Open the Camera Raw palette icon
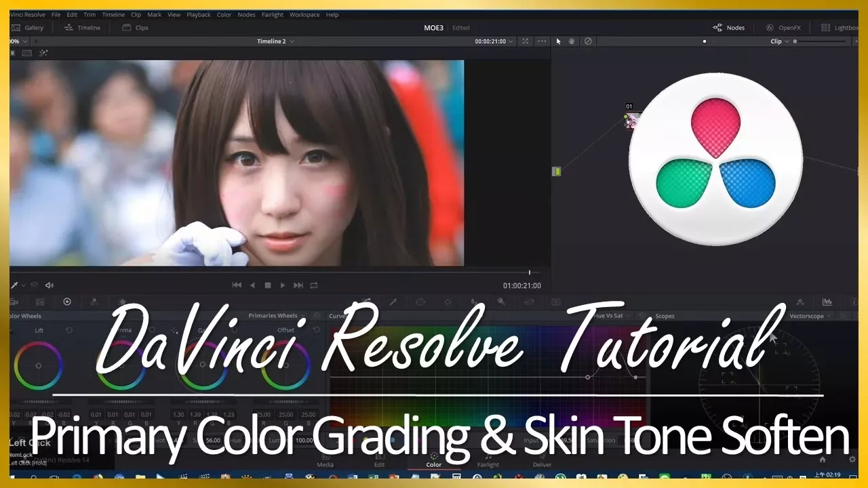 pyautogui.click(x=14, y=302)
